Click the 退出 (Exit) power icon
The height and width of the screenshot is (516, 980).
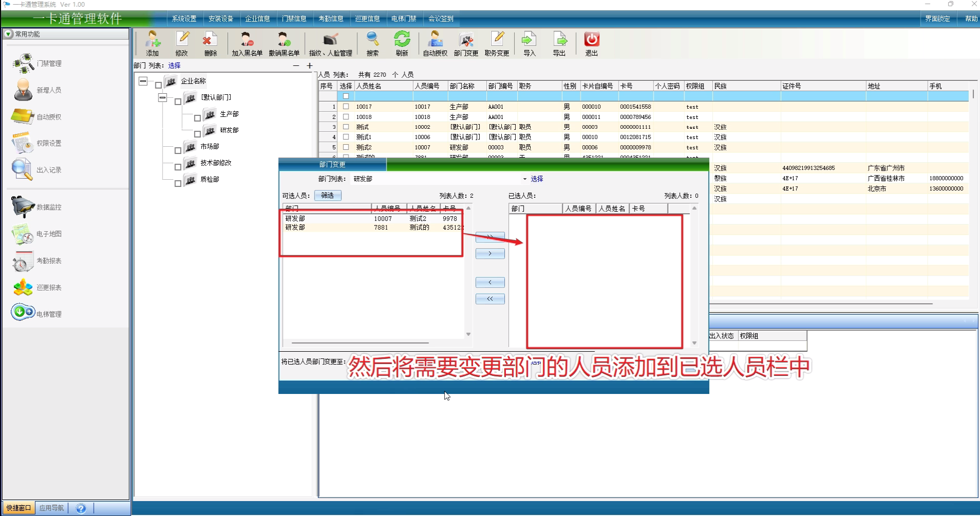click(591, 43)
